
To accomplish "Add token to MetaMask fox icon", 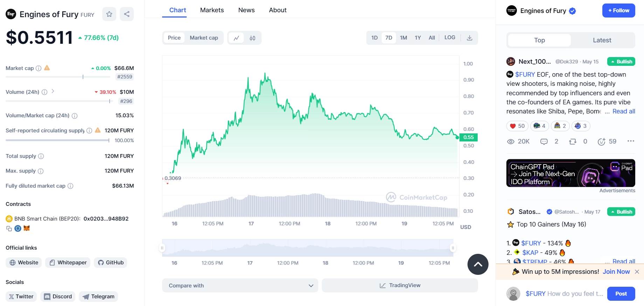I will [27, 228].
